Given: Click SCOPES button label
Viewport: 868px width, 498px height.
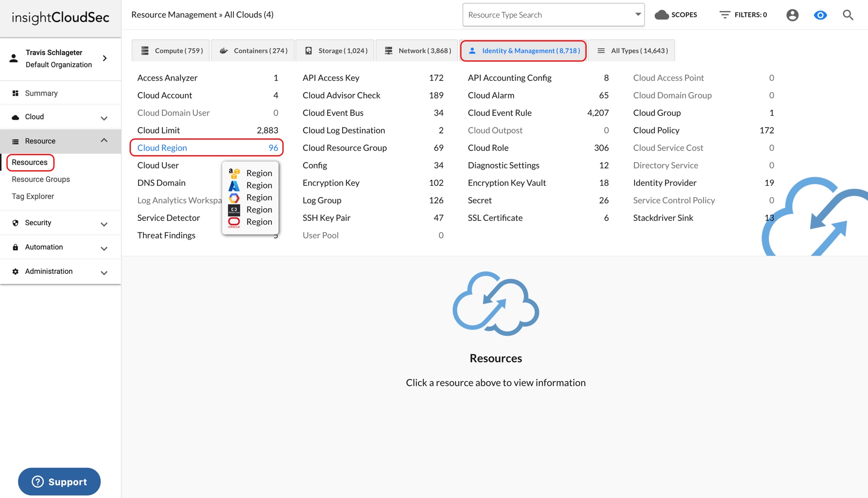Looking at the screenshot, I should click(x=684, y=15).
